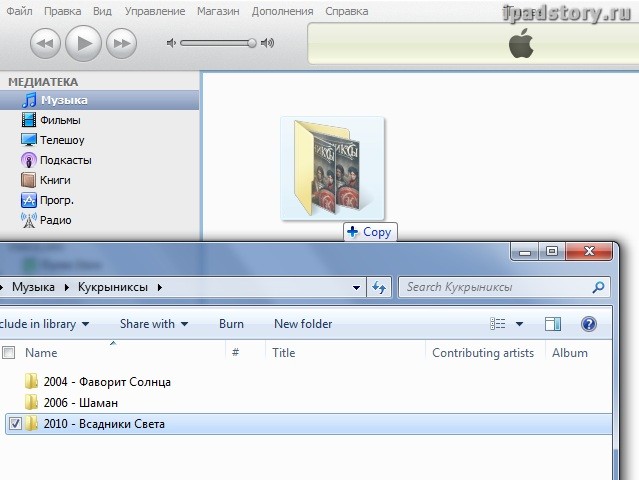The width and height of the screenshot is (639, 480).
Task: Click the search magnifier icon
Action: point(598,287)
